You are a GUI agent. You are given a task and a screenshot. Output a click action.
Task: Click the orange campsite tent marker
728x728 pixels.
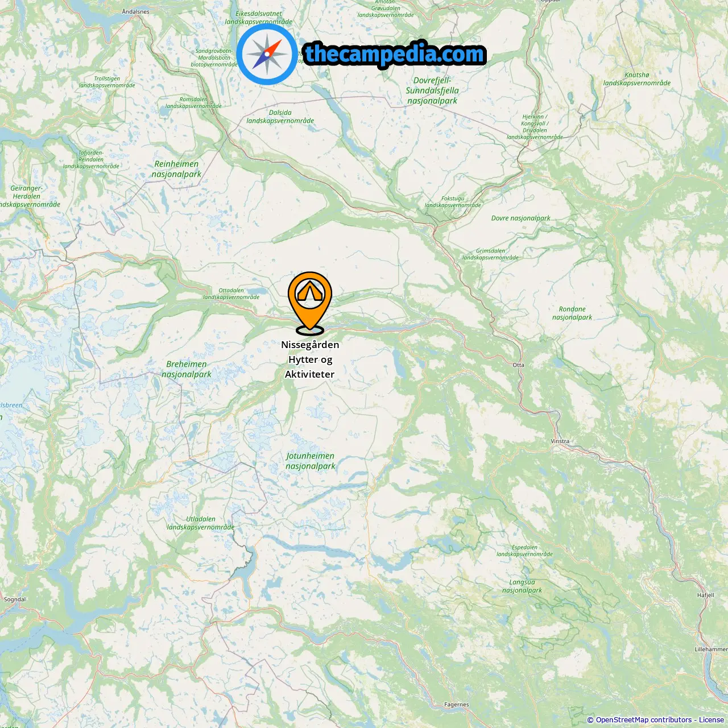(x=309, y=303)
